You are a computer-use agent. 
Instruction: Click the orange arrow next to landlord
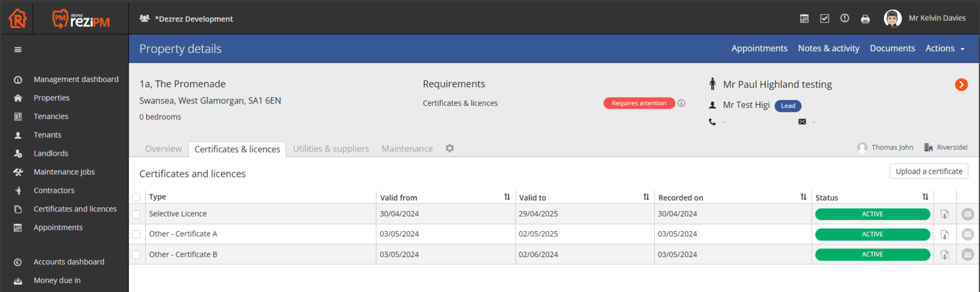pyautogui.click(x=961, y=85)
